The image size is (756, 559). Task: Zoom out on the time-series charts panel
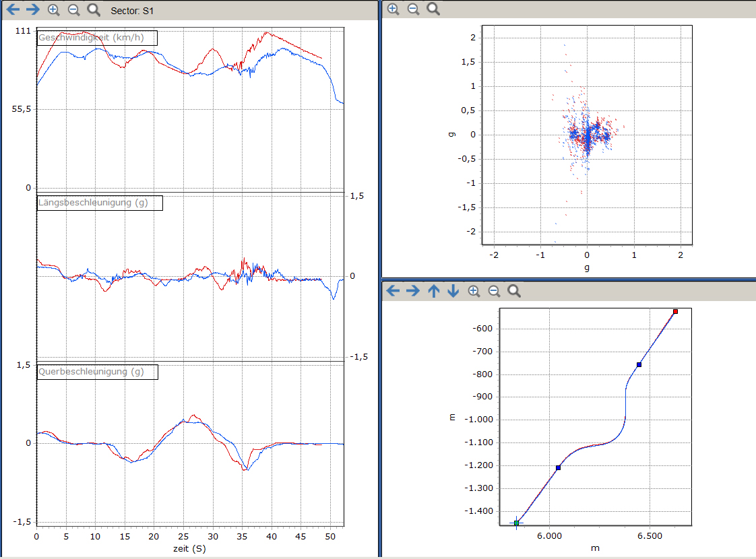pos(74,10)
